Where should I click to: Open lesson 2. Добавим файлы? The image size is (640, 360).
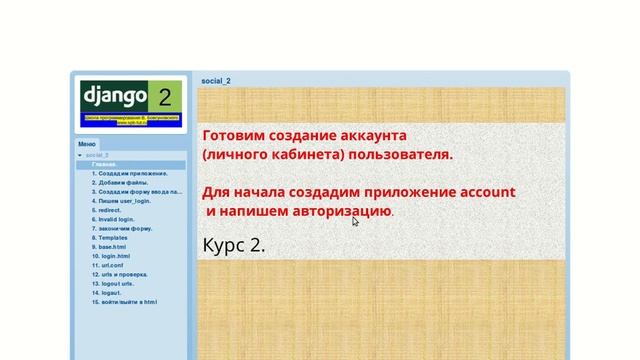click(x=120, y=183)
